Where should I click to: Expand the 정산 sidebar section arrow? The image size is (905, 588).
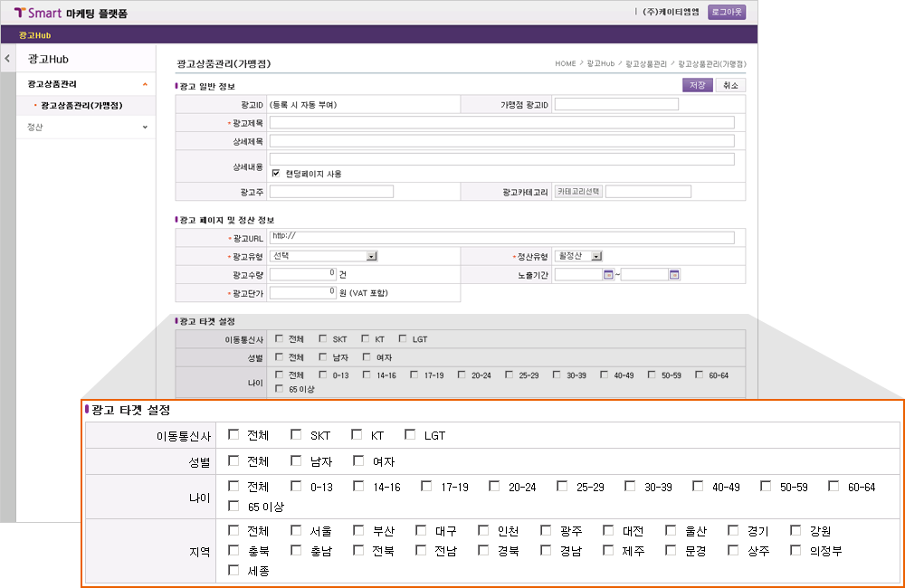tap(145, 127)
